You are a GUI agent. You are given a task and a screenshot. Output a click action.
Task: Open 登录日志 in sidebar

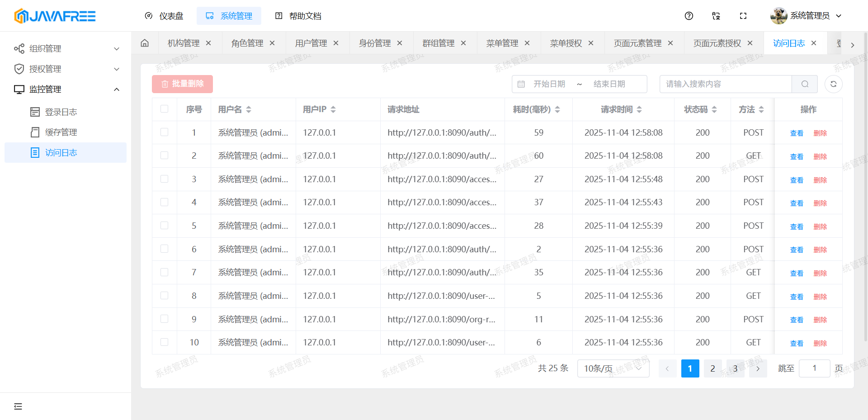tap(61, 112)
